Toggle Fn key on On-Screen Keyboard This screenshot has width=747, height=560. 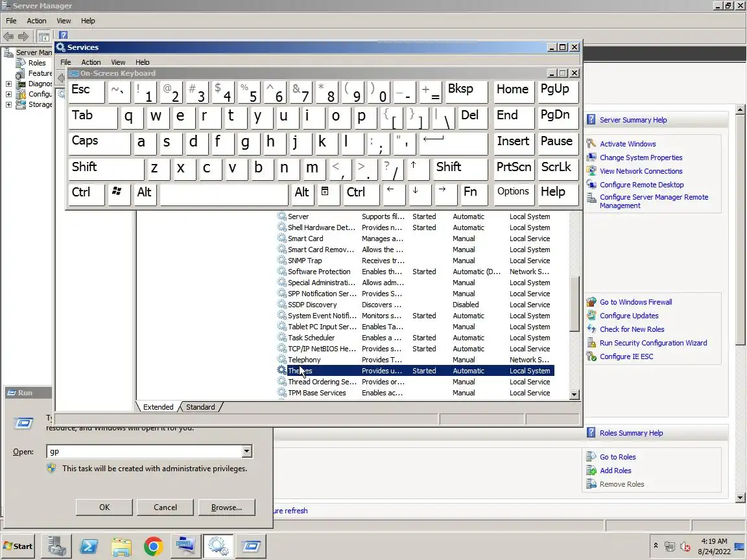click(473, 194)
